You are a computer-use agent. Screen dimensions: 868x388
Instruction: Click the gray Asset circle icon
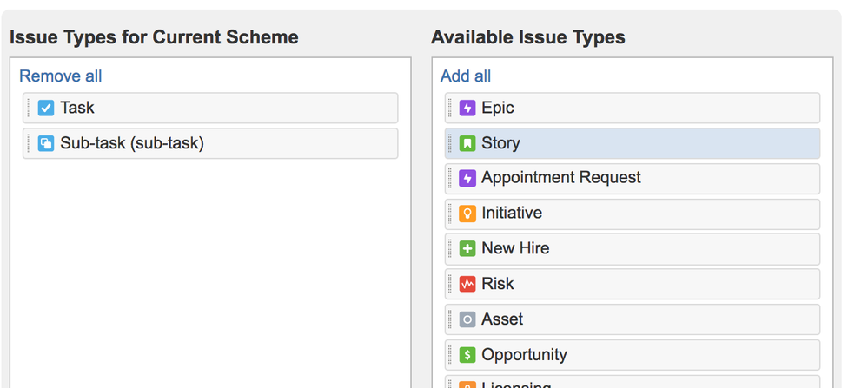(x=467, y=319)
